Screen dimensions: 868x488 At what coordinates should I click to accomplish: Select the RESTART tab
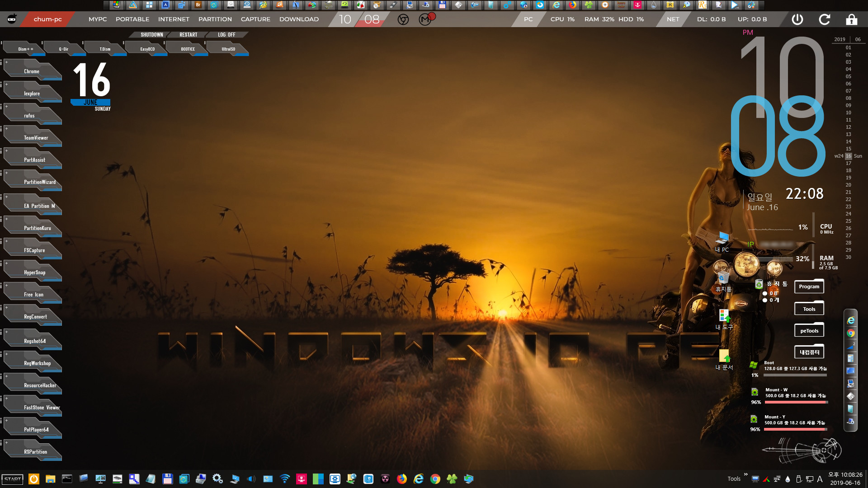pos(188,34)
